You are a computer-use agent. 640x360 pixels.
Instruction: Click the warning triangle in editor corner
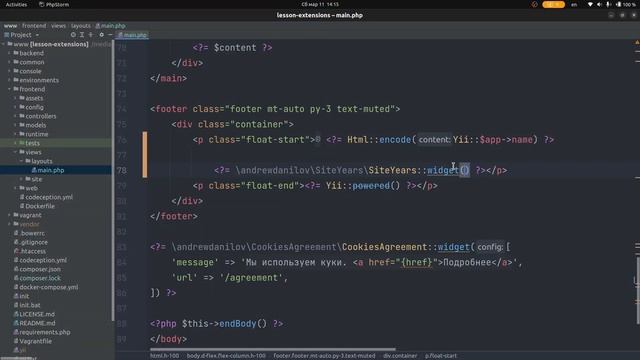[637, 42]
